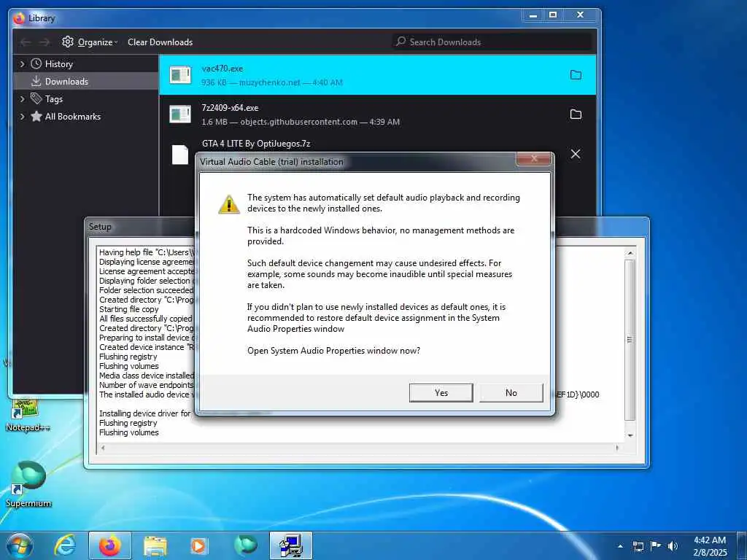Open the taskbar clock showing 4:42 AM
This screenshot has height=560, width=747.
[x=711, y=546]
